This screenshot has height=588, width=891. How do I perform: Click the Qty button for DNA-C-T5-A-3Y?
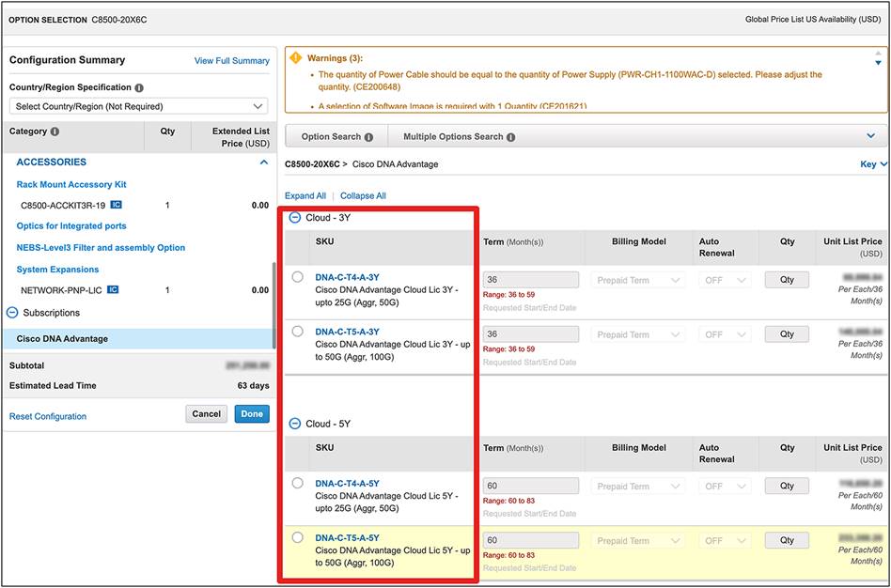tap(787, 334)
